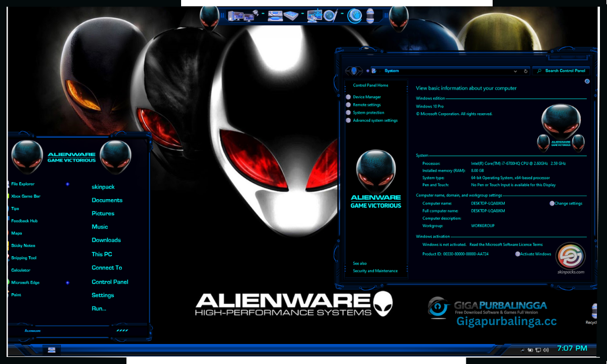Click Connect To in start menu
This screenshot has width=607, height=364.
pyautogui.click(x=107, y=268)
